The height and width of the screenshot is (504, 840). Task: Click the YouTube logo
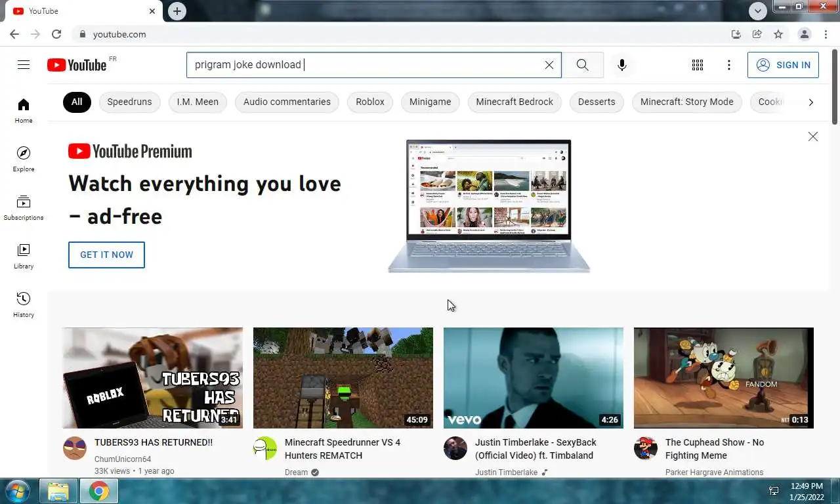pos(77,65)
